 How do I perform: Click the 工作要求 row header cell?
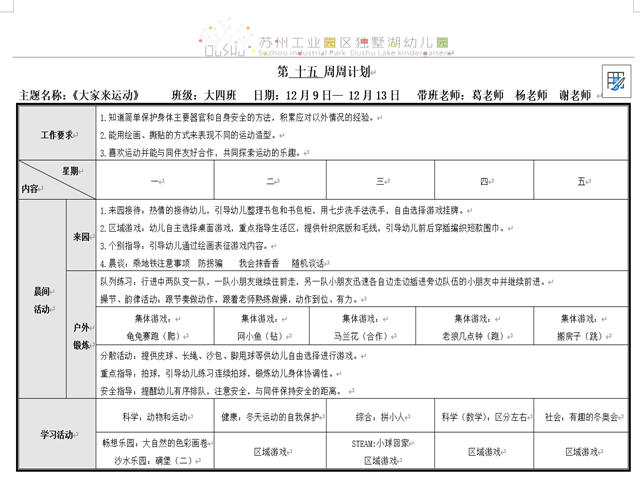(57, 134)
